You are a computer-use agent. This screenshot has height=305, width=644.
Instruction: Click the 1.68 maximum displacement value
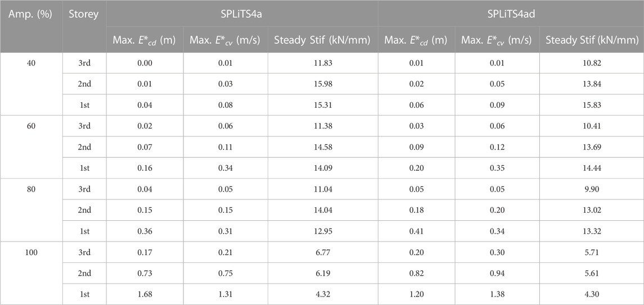145,294
